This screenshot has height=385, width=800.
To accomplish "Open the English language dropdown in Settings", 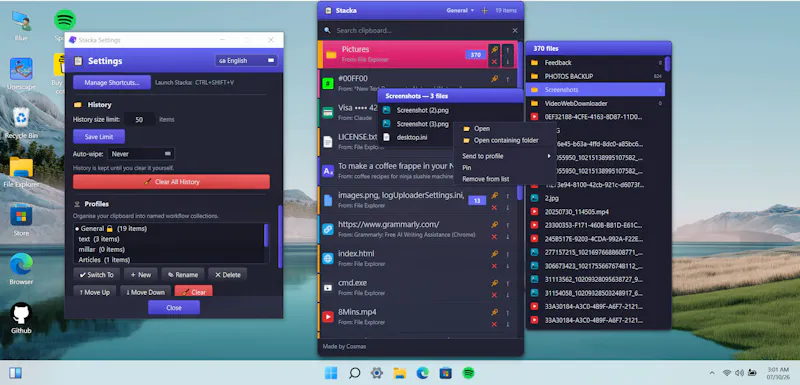I will coord(246,61).
